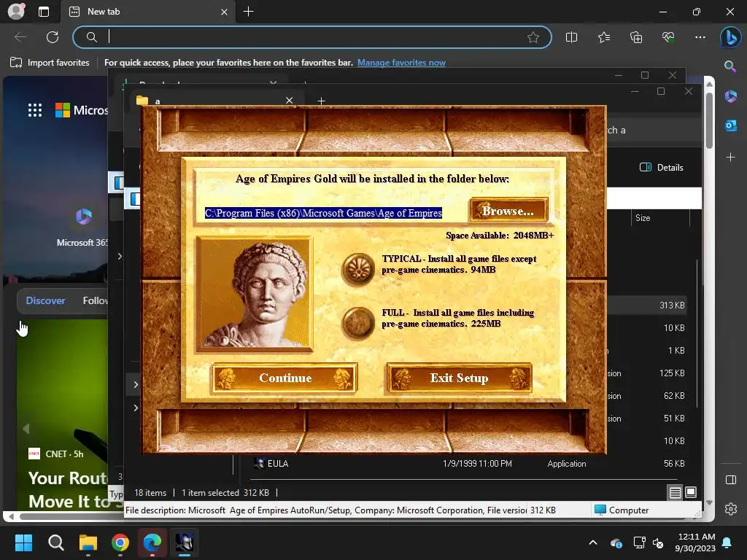Switch Explorer to large thumbnails view
Screen dimensions: 747x560
coord(690,492)
